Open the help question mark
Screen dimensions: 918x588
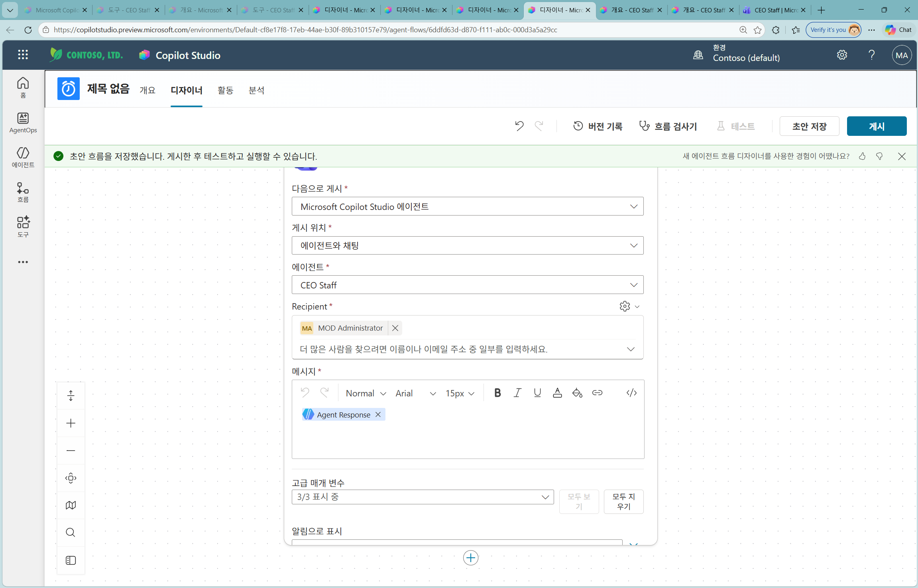click(x=872, y=55)
